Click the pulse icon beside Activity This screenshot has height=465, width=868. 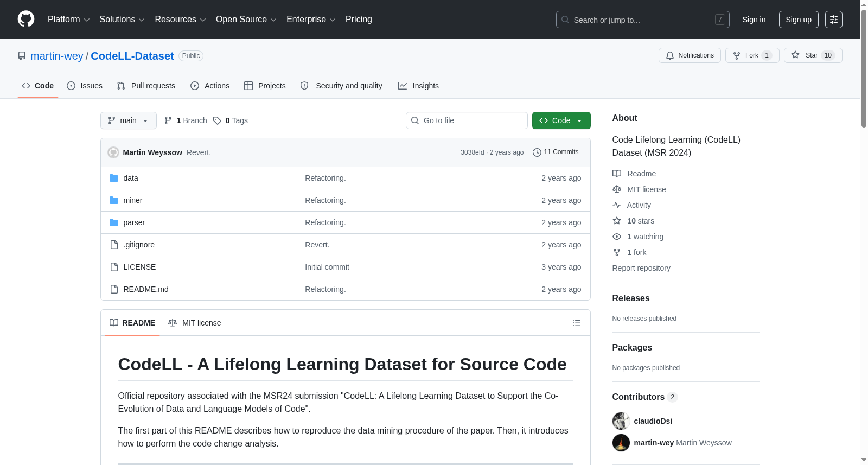(x=617, y=205)
